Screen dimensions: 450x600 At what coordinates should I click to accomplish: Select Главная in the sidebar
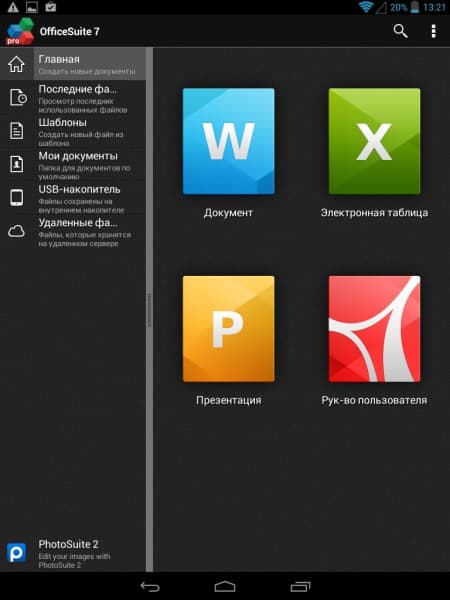tap(73, 64)
